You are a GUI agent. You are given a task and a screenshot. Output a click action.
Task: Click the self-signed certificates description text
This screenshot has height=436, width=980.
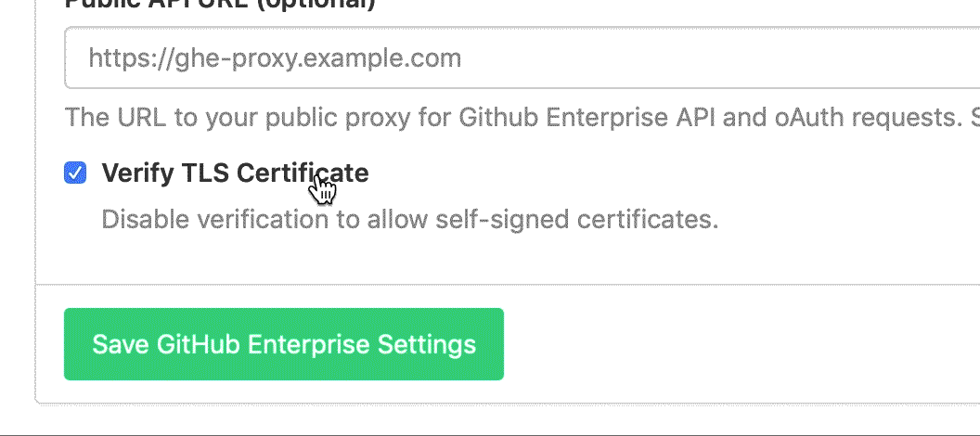pos(408,220)
